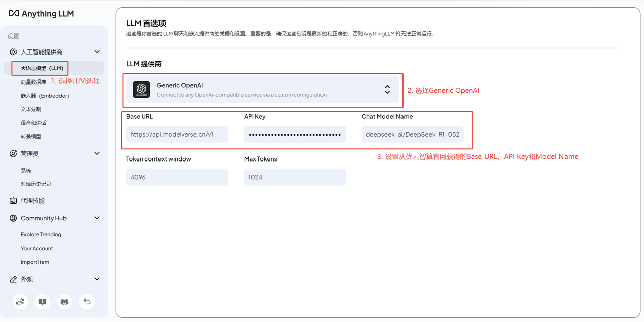Open the Discord icon in the sidebar footer
Image resolution: width=644 pixels, height=322 pixels.
(64, 301)
